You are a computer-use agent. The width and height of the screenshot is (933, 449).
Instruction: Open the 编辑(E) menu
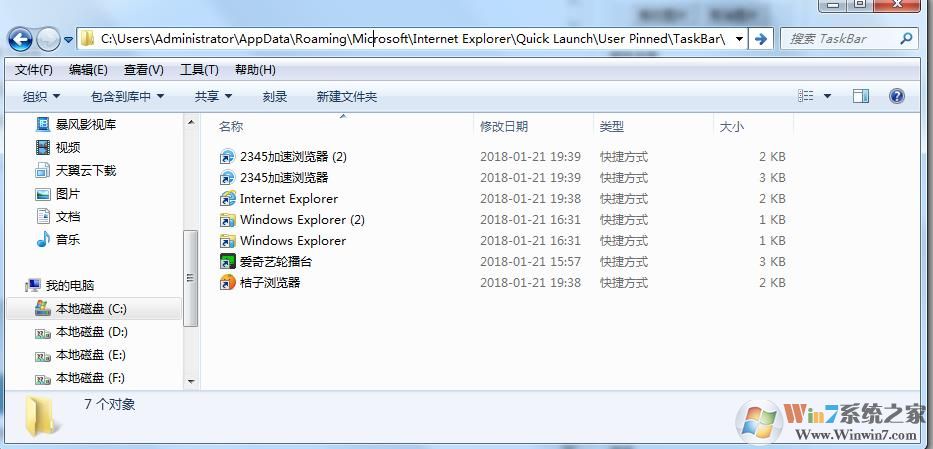[x=88, y=70]
